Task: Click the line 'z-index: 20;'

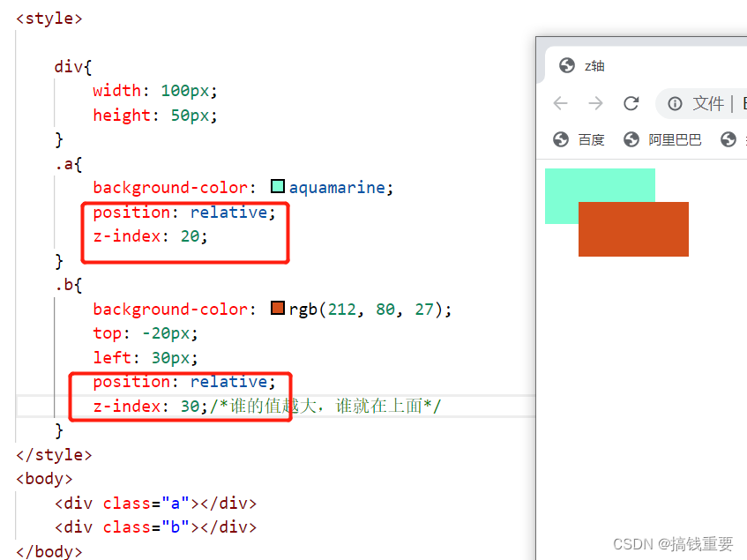Action: click(150, 236)
